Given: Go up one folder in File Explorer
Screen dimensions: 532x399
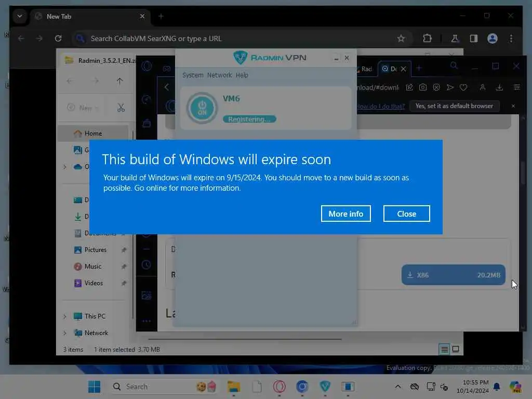Looking at the screenshot, I should click(119, 81).
